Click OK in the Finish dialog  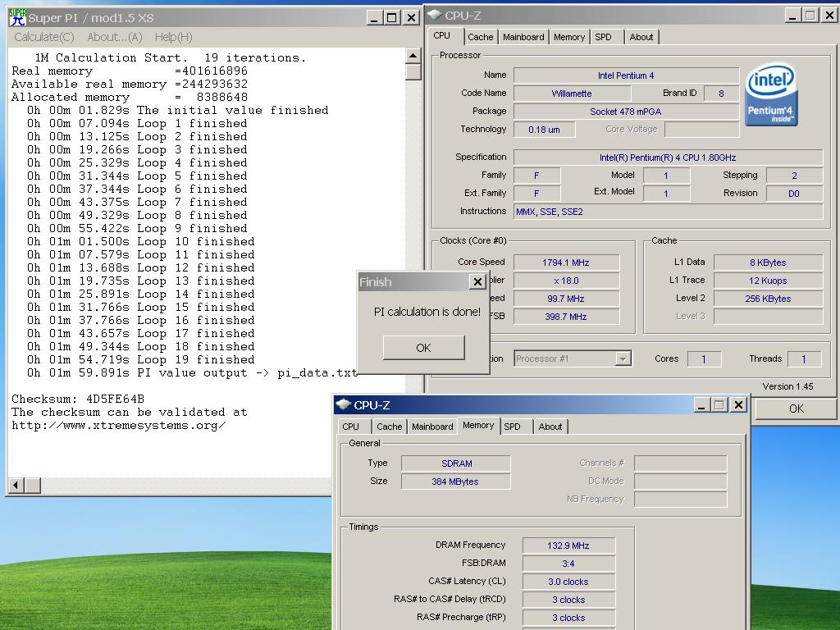[x=424, y=348]
